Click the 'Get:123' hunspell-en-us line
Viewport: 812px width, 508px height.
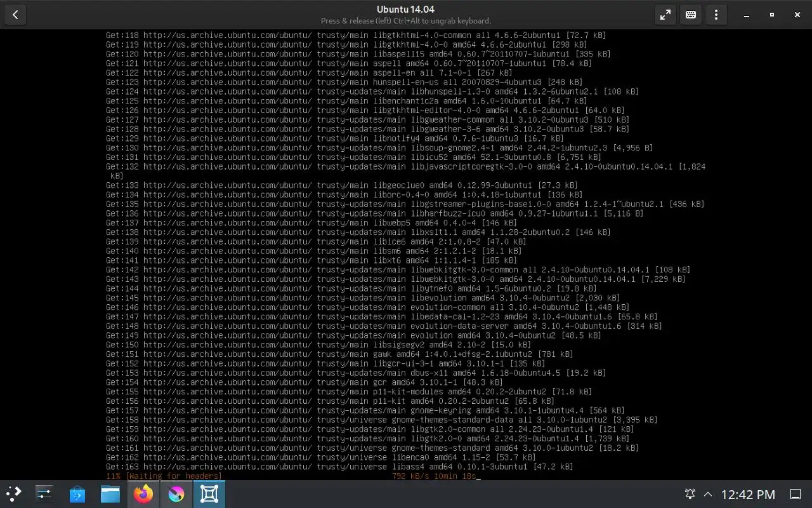[x=344, y=82]
